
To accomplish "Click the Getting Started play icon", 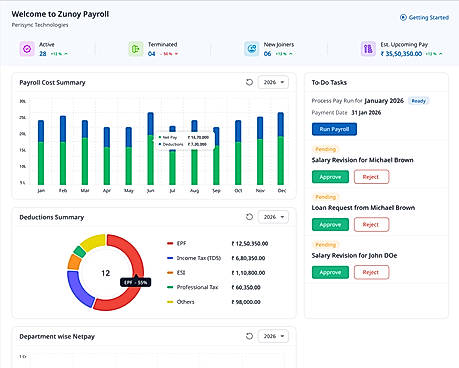I will [x=403, y=17].
